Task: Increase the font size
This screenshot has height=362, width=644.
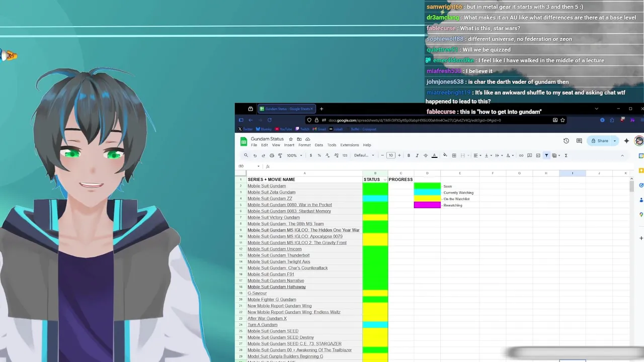Action: tap(399, 155)
